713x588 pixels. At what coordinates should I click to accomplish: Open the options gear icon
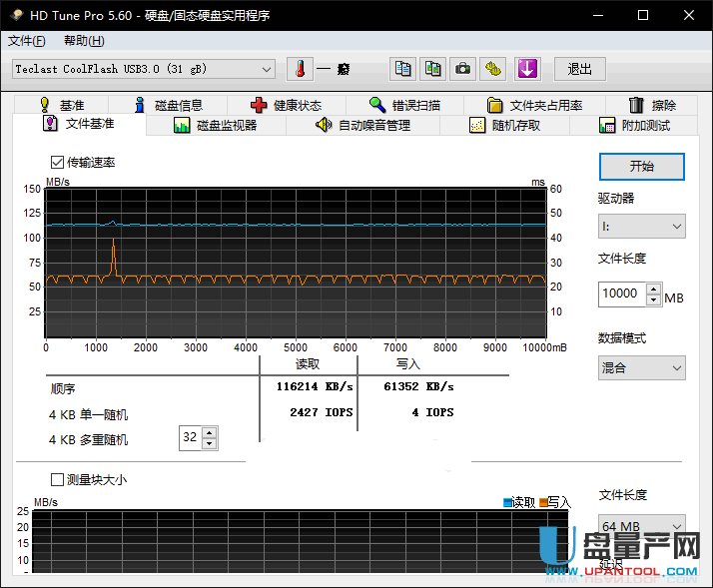pos(494,69)
